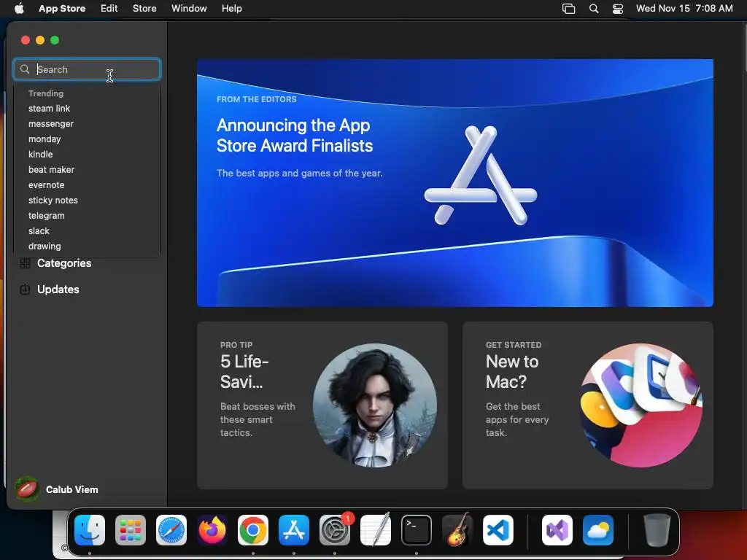Click 'The best apps and games of the year.'
This screenshot has width=747, height=560.
[x=299, y=173]
